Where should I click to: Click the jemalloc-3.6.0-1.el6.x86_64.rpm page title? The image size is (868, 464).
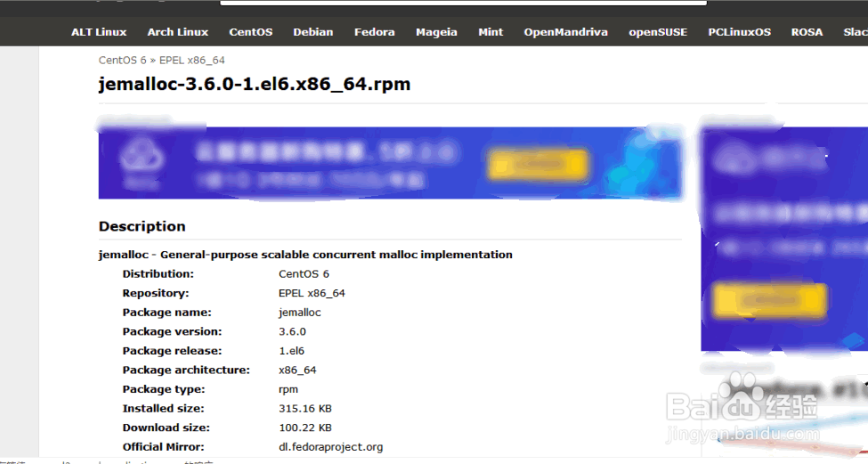[x=255, y=85]
